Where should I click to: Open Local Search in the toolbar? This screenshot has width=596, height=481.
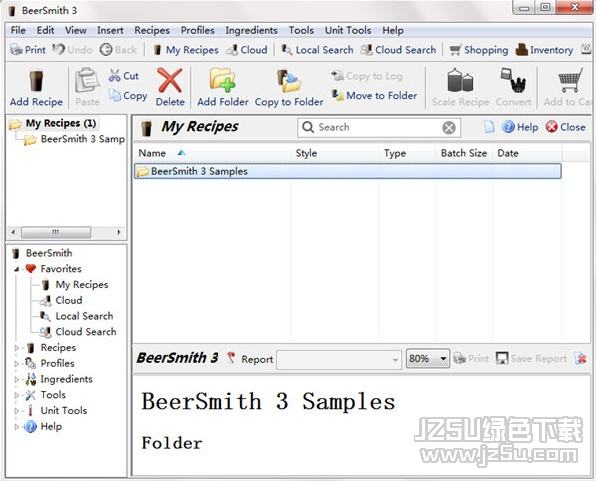click(317, 50)
